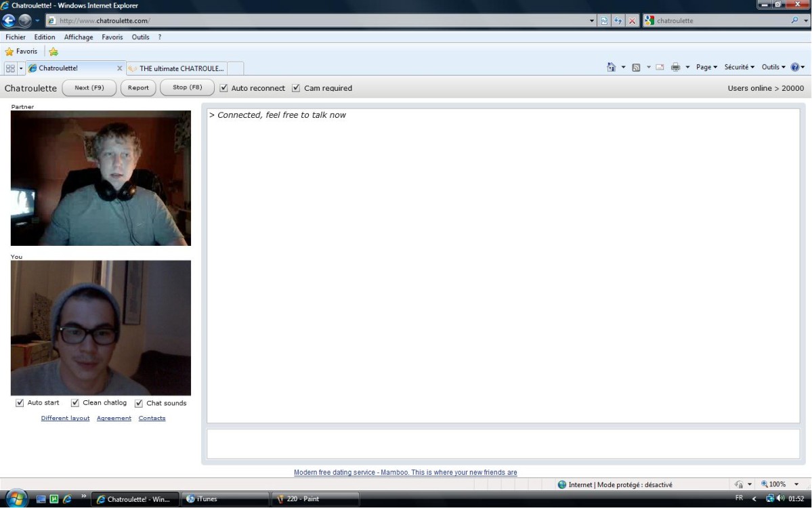Screen dimensions: 812x508
Task: Click the Read Mail envelope icon
Action: tap(660, 67)
